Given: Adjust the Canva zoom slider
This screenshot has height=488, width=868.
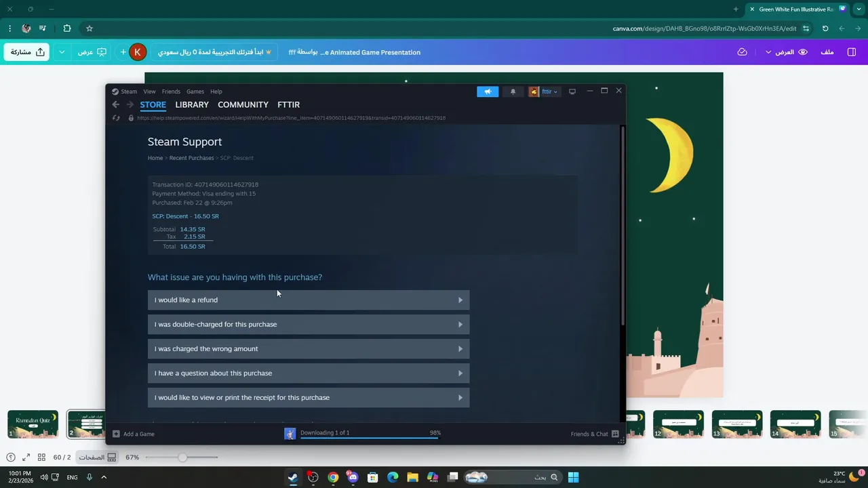Looking at the screenshot, I should (x=182, y=457).
